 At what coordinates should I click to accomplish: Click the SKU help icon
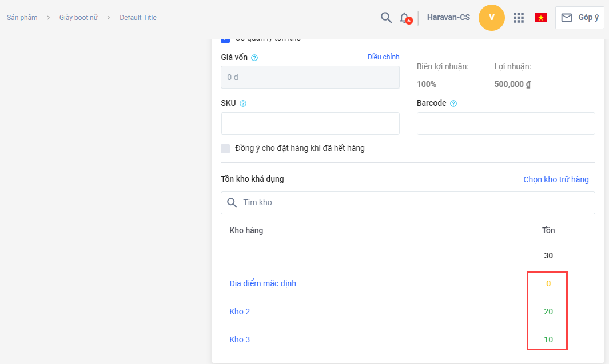coord(243,103)
